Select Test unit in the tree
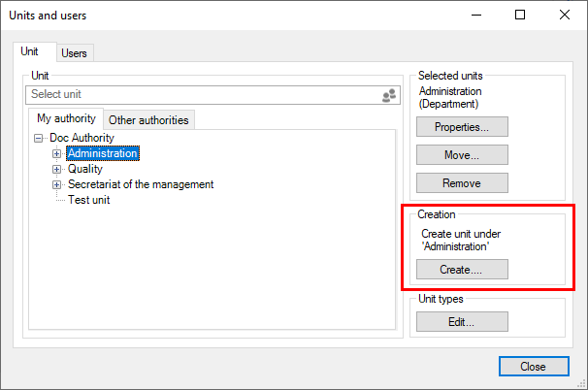 (x=88, y=200)
